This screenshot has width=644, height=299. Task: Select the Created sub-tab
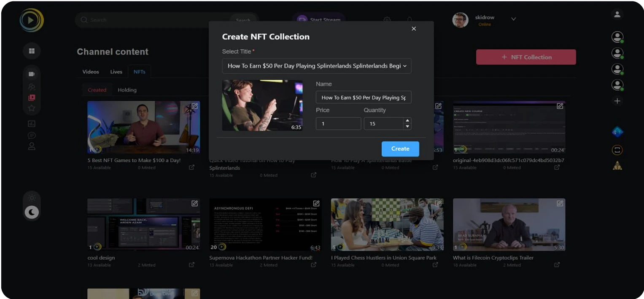[97, 90]
